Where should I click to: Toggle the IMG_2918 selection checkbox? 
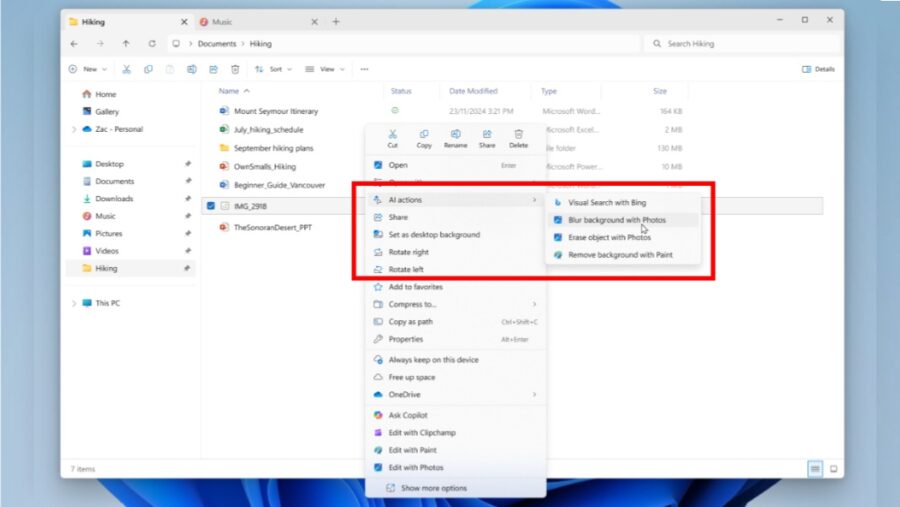(x=211, y=206)
